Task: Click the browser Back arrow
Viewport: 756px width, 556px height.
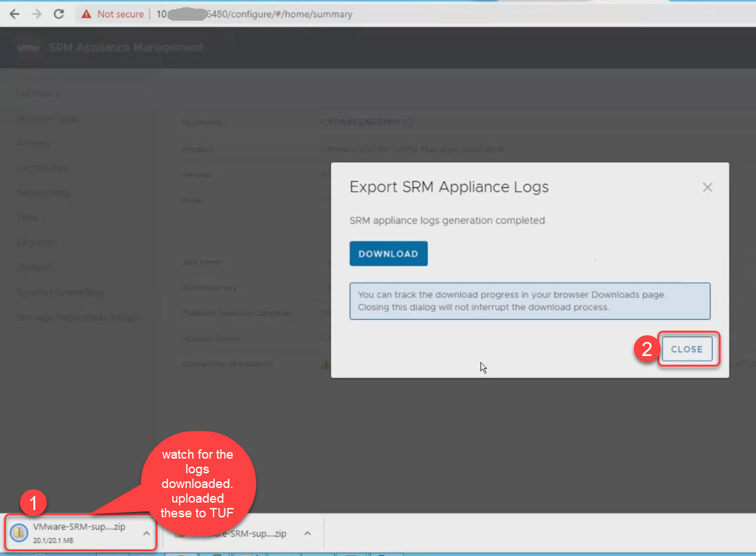Action: coord(15,14)
